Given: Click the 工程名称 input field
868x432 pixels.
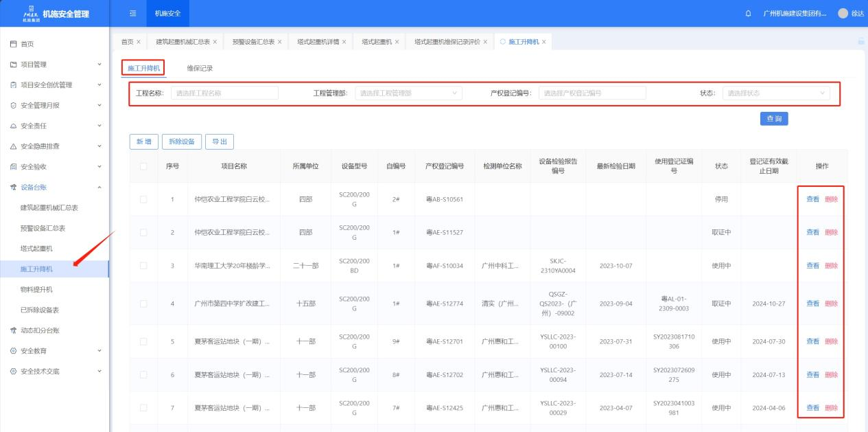Looking at the screenshot, I should 224,93.
